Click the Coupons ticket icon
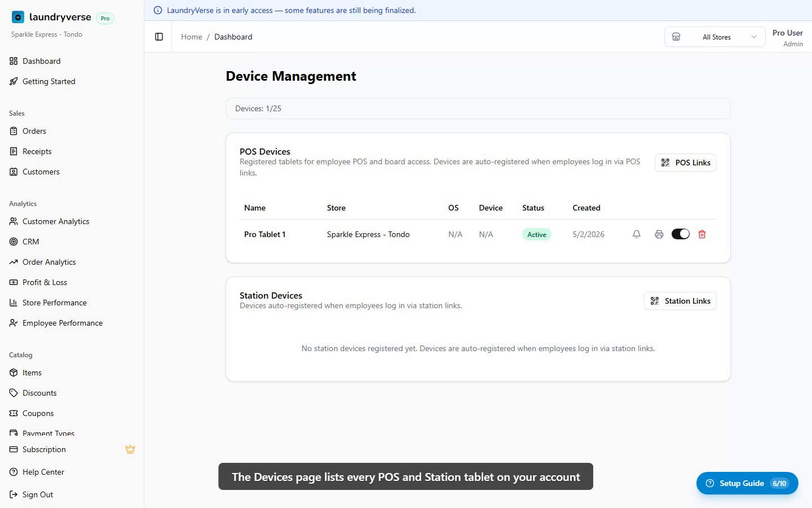This screenshot has width=812, height=508. point(14,413)
